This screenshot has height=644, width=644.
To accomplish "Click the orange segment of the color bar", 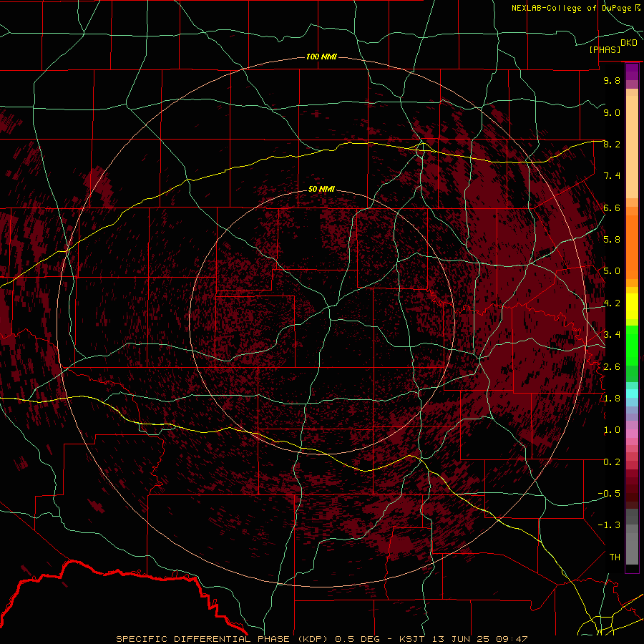I will tap(632, 248).
